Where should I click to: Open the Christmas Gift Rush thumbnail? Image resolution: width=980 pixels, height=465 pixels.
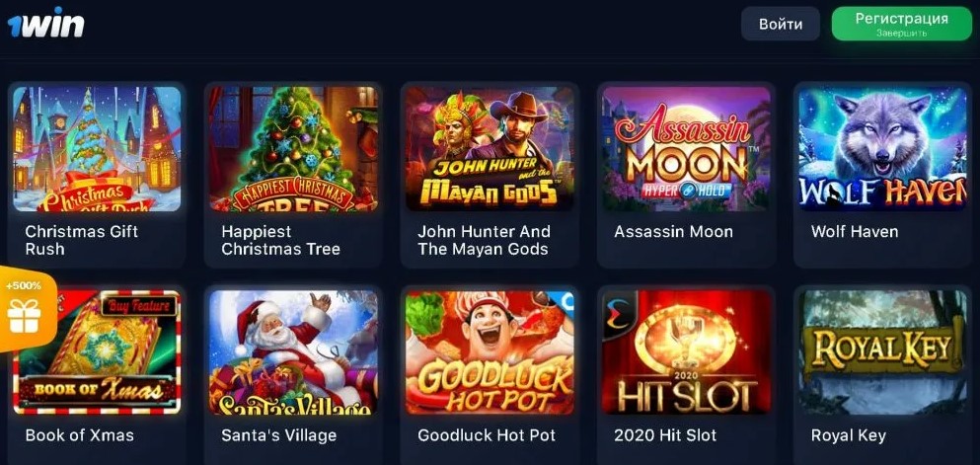(97, 149)
